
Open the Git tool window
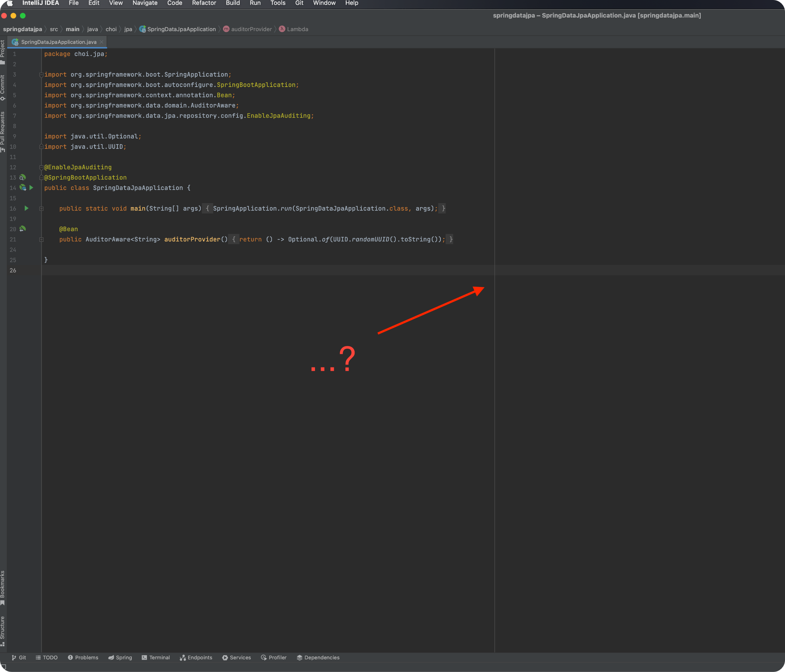19,658
